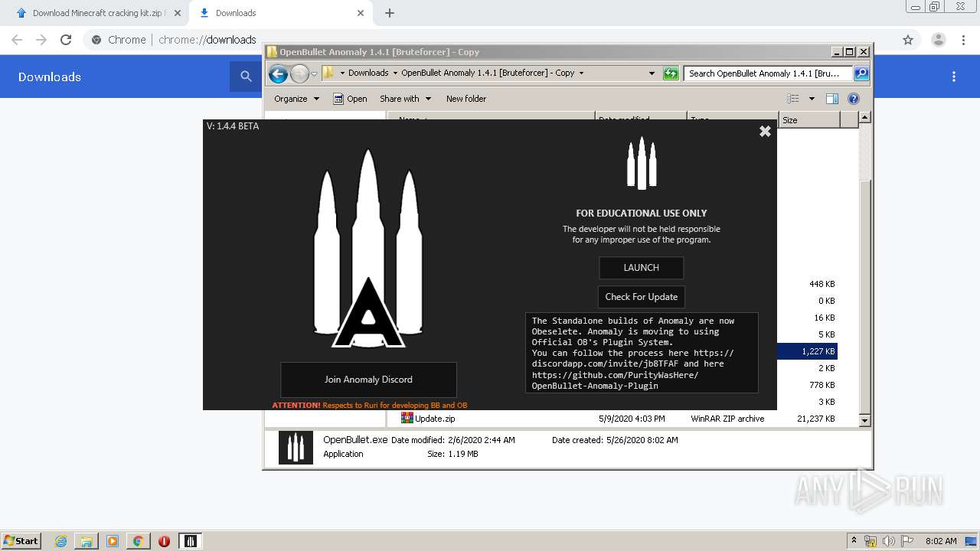This screenshot has height=551, width=980.
Task: Click the search icon on the Downloads page
Action: click(246, 77)
